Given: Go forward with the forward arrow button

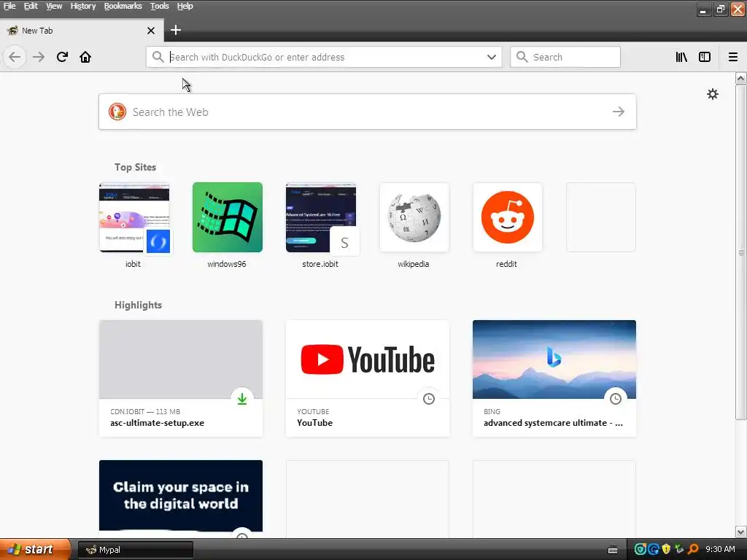Looking at the screenshot, I should tap(39, 57).
